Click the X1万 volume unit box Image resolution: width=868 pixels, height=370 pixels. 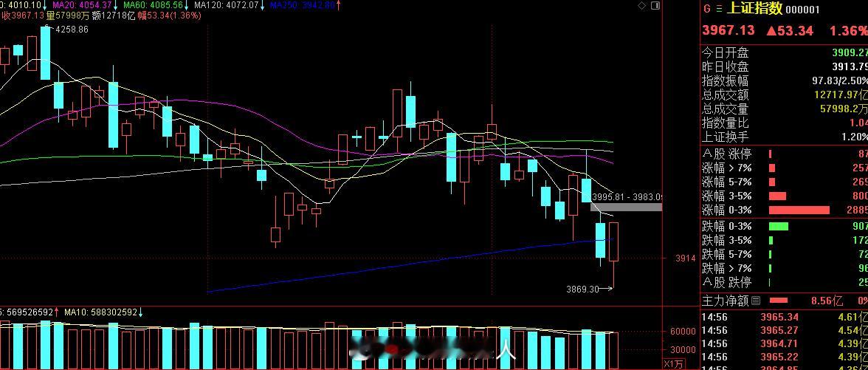tap(674, 364)
